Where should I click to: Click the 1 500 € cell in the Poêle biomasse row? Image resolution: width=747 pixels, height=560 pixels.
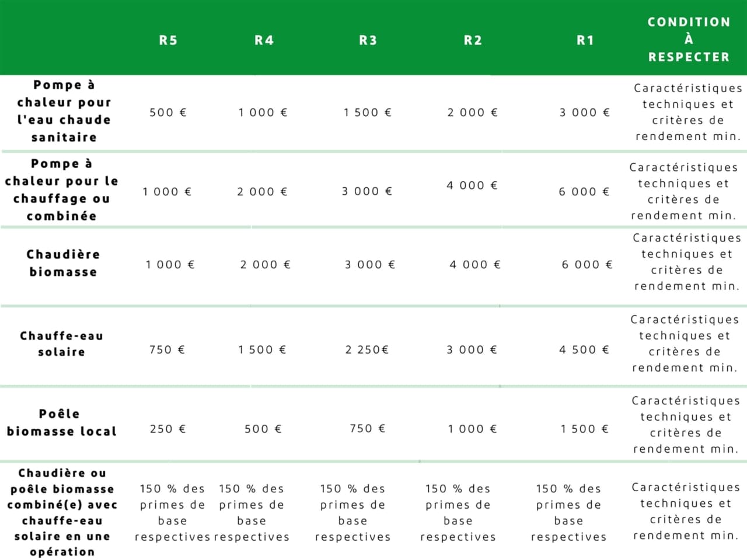point(585,429)
